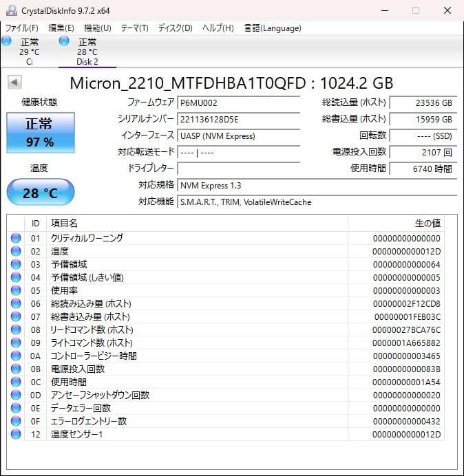Click status orb of リードコマンド数 row
This screenshot has height=476, width=464.
click(x=16, y=329)
